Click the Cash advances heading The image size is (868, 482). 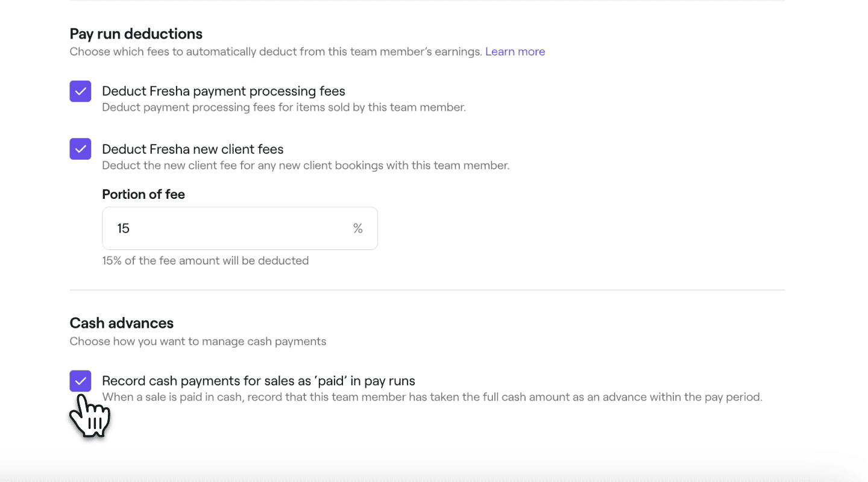click(122, 323)
